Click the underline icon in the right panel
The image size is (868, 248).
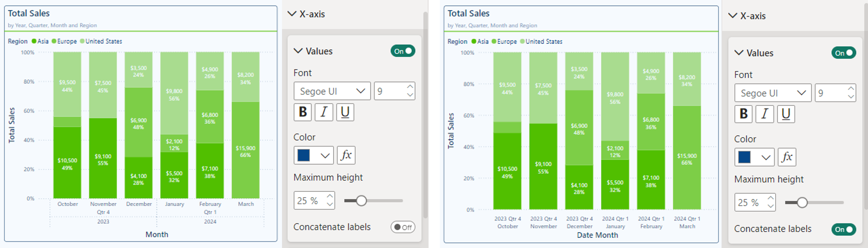pos(786,114)
